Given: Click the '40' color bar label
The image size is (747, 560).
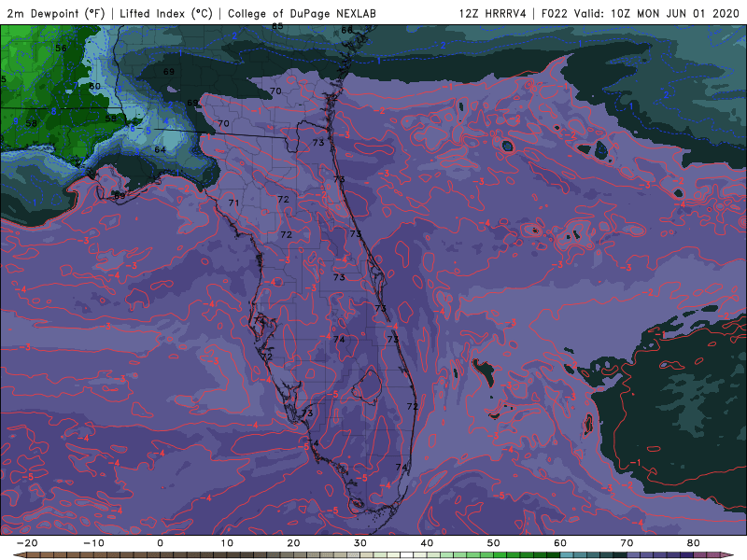Looking at the screenshot, I should tap(427, 543).
